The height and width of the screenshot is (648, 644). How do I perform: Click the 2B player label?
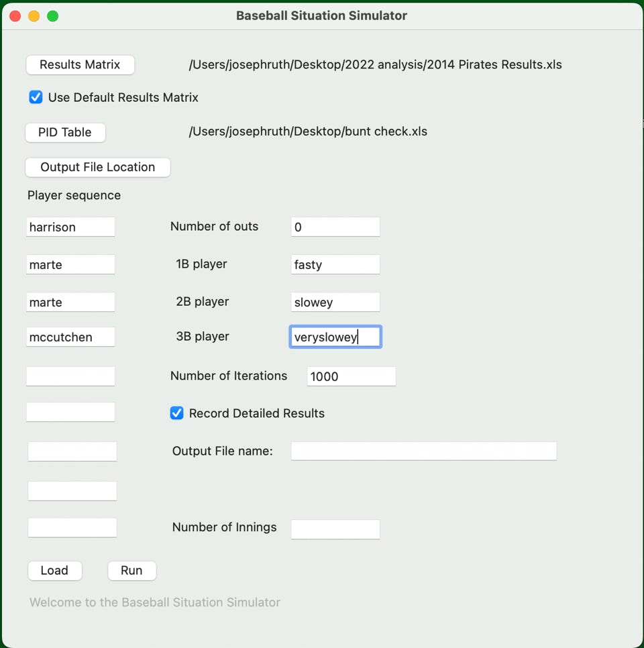[x=202, y=301]
